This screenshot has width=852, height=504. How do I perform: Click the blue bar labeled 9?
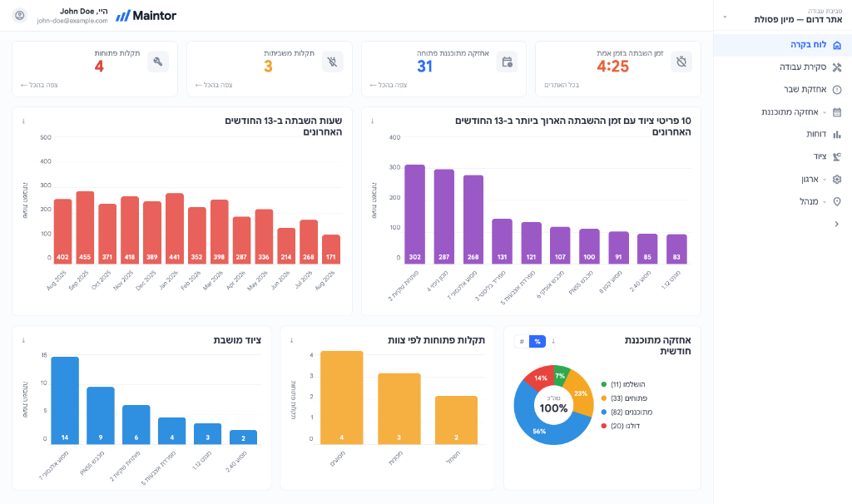click(x=101, y=416)
